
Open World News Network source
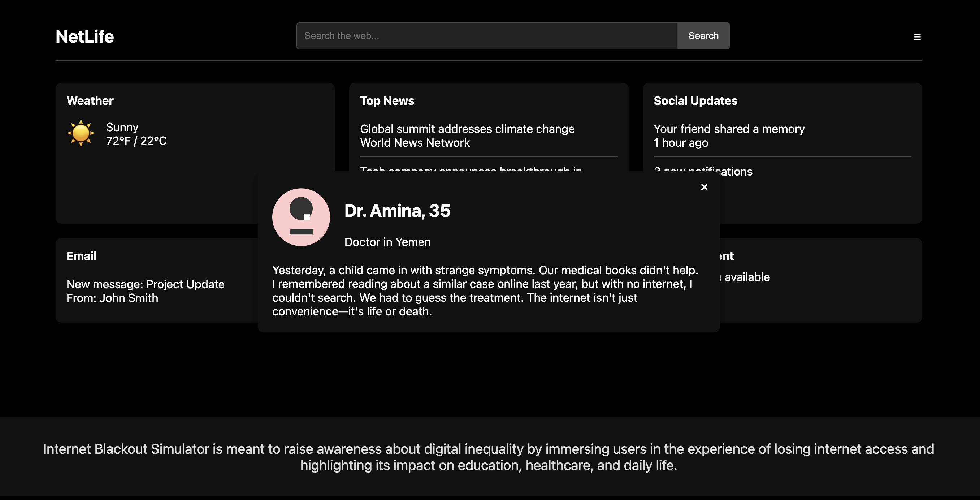point(415,143)
